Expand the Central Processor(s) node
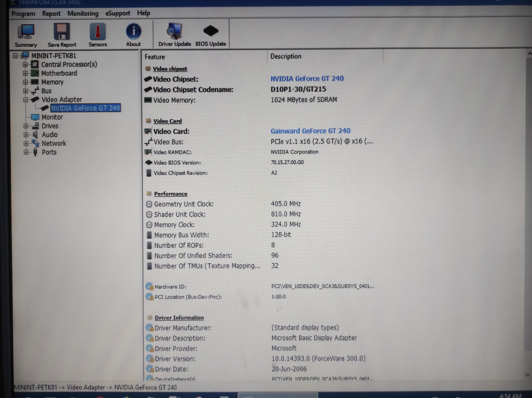Screen dimensions: 532x398 25,64
